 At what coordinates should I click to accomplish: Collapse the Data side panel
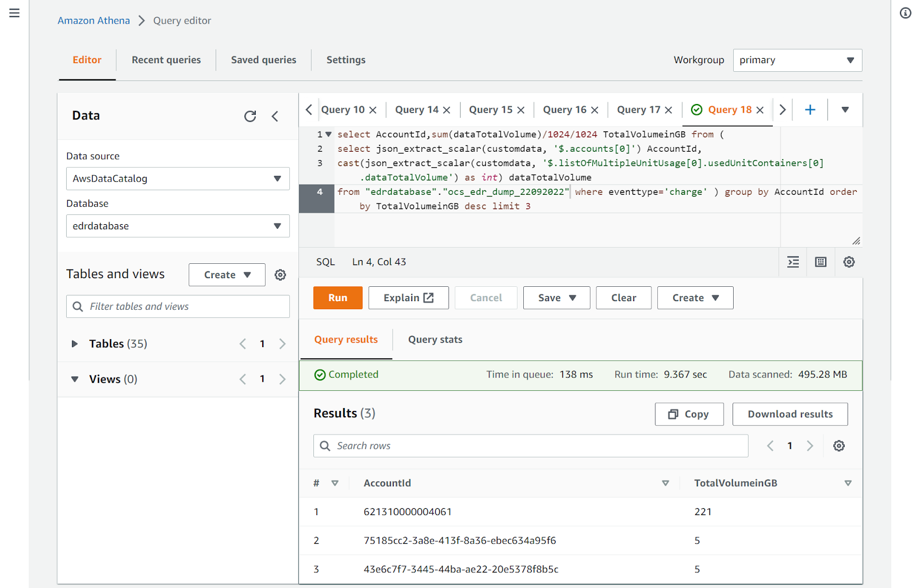coord(275,116)
